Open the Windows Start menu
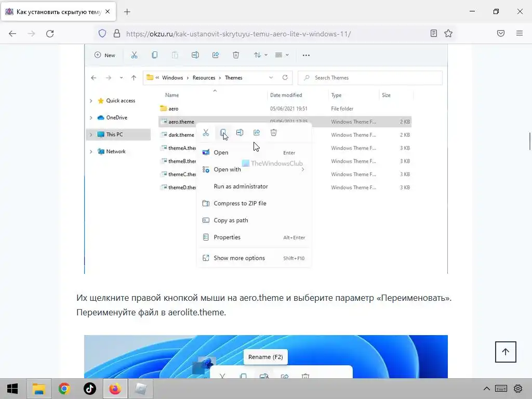532x399 pixels. click(x=12, y=389)
